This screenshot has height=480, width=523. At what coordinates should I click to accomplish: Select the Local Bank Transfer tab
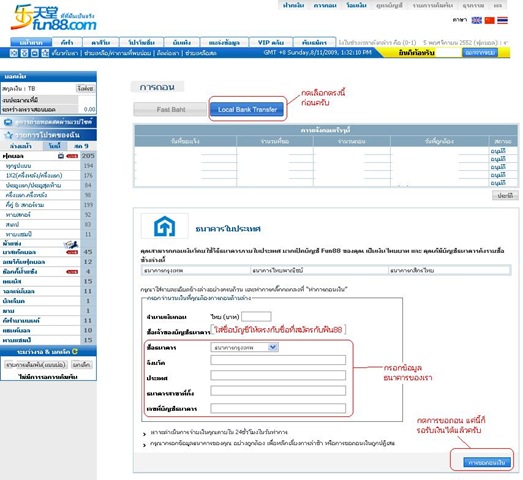[x=247, y=109]
